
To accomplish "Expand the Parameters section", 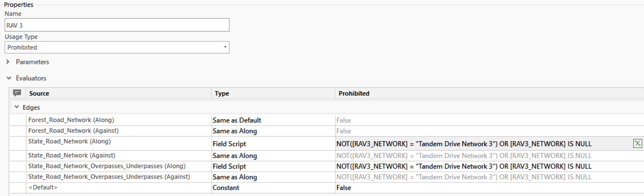I will point(8,62).
